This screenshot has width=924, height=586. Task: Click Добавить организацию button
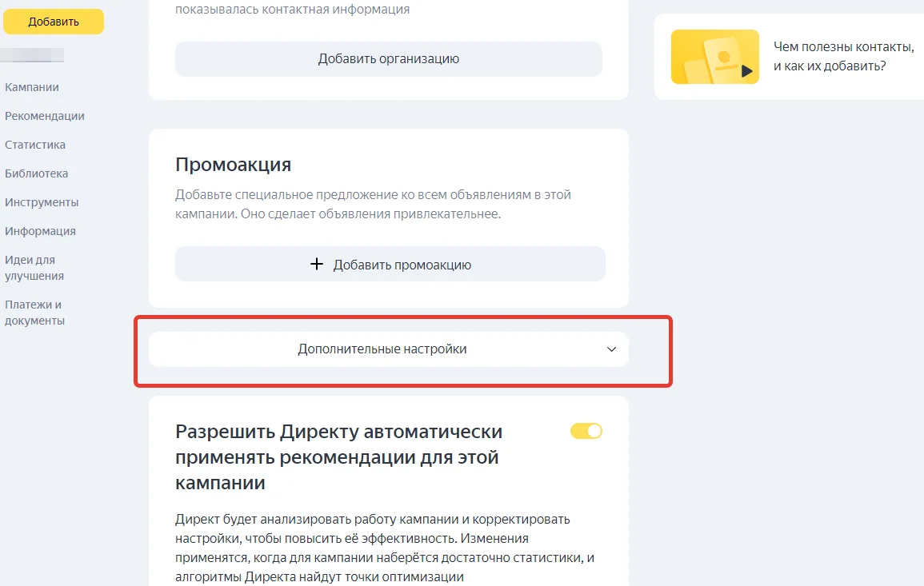click(389, 59)
